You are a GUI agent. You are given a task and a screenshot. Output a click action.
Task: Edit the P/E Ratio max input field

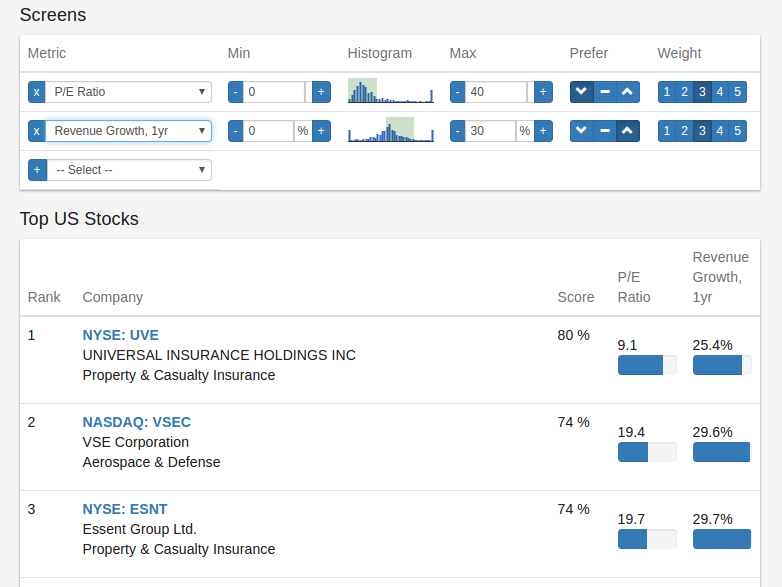[x=496, y=92]
